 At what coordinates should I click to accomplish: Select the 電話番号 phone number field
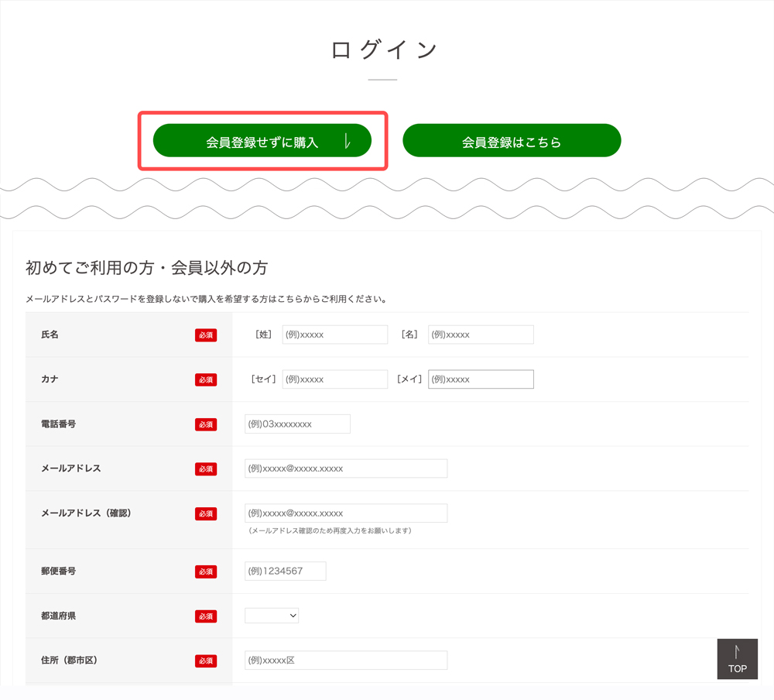(297, 424)
